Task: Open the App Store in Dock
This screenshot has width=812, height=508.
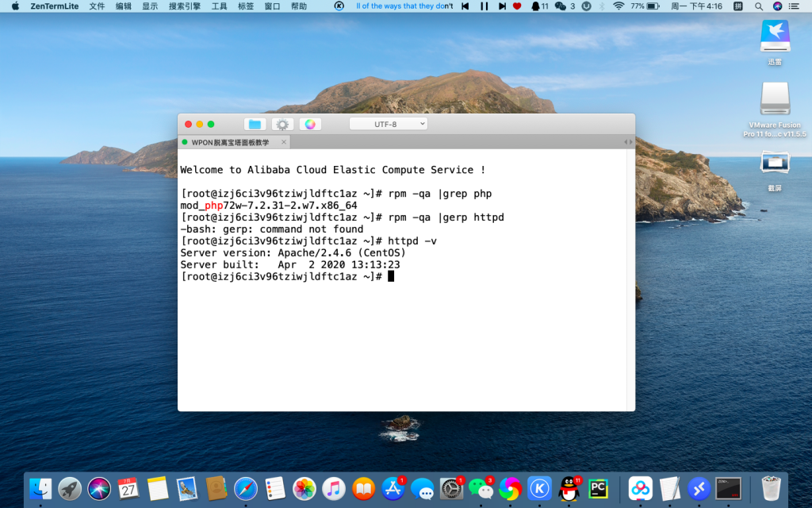Action: pos(393,487)
